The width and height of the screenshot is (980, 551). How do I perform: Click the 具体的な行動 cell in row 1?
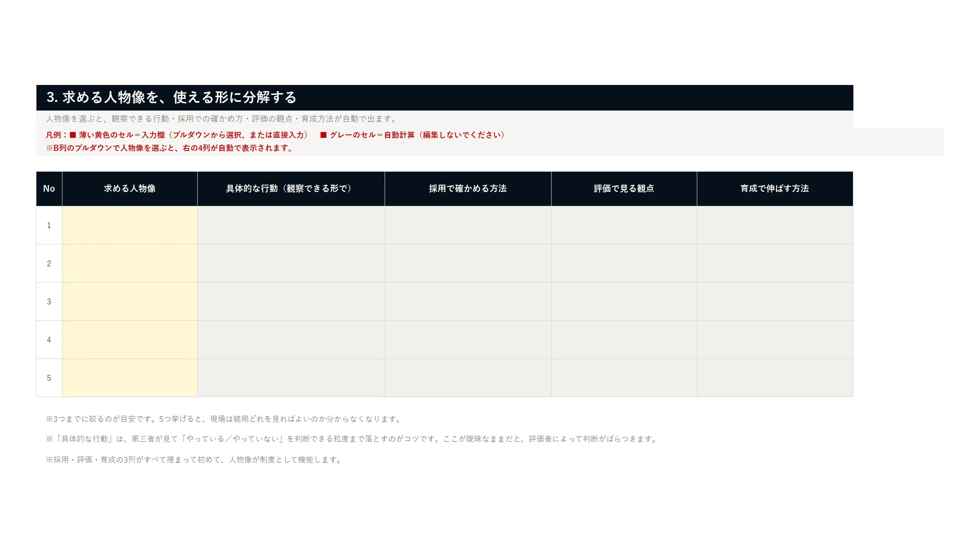[x=291, y=225]
